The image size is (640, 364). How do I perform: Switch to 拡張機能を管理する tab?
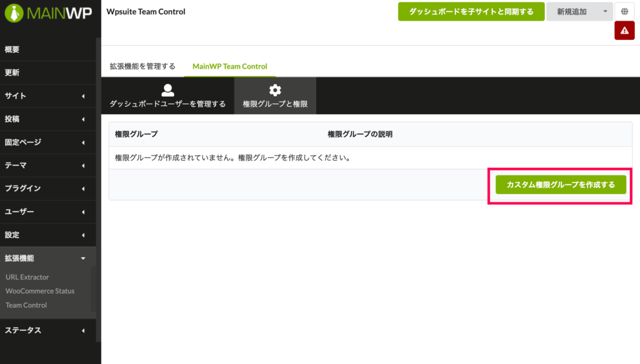point(142,66)
